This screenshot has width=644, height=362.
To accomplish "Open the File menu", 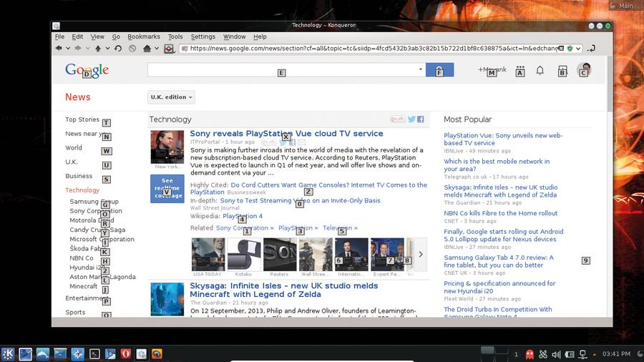I will click(x=59, y=36).
